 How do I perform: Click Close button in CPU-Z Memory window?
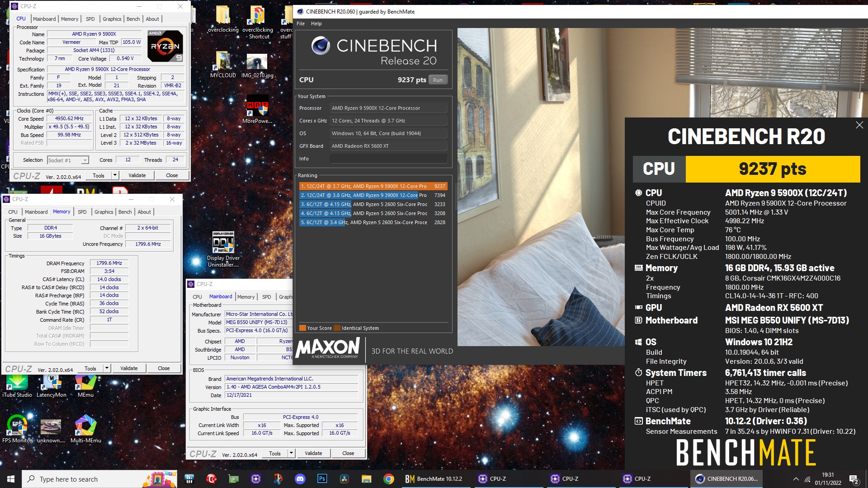coord(164,368)
